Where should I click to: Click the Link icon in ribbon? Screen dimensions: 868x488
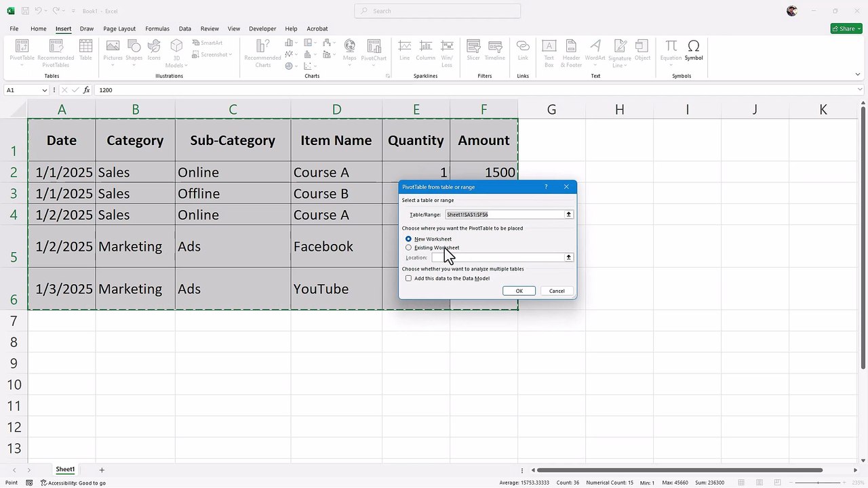tap(523, 52)
